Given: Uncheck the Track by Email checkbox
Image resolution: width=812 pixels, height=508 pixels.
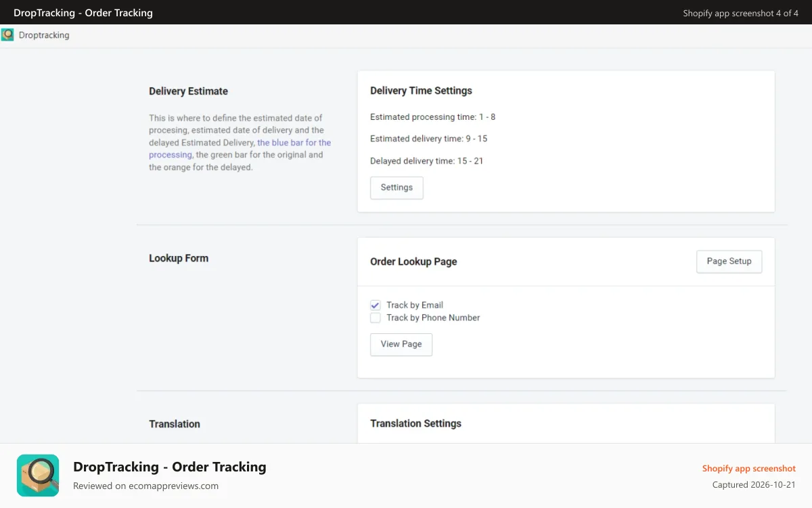Looking at the screenshot, I should pyautogui.click(x=376, y=305).
